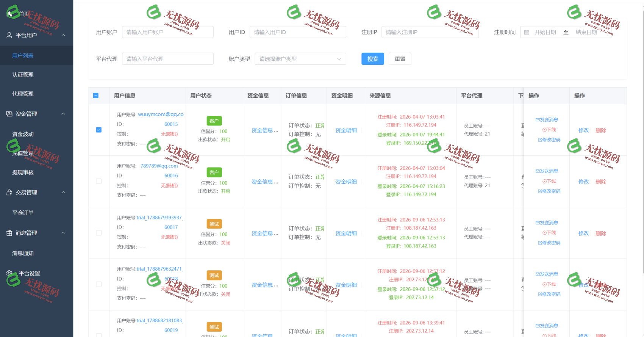This screenshot has width=644, height=337.
Task: Select the checkbox for user 789789@qq.com
Action: (99, 181)
